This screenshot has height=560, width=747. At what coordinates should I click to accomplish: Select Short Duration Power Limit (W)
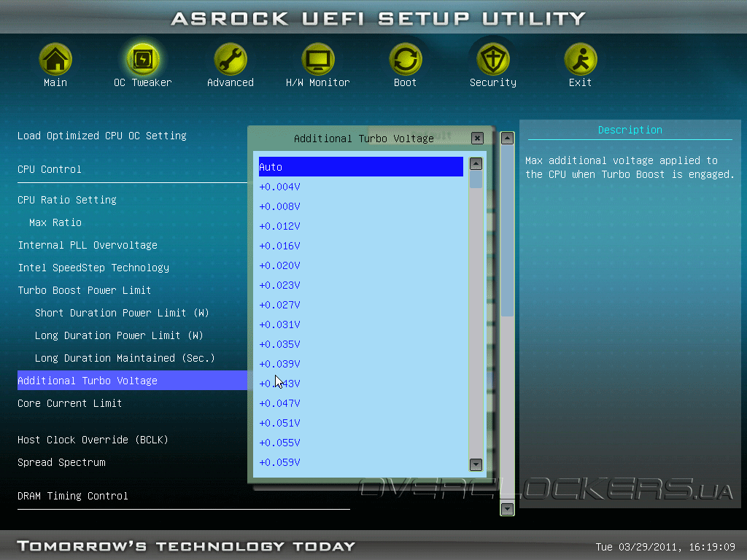click(122, 313)
